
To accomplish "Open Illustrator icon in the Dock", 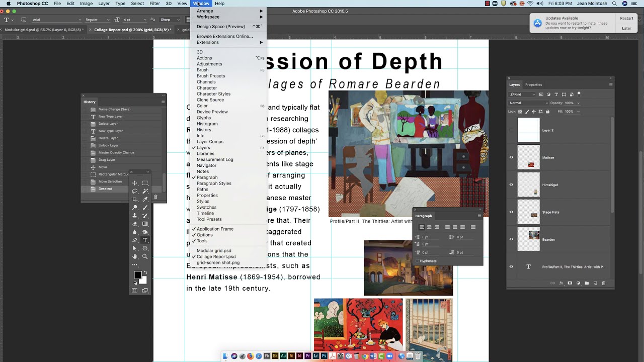I will pyautogui.click(x=291, y=356).
